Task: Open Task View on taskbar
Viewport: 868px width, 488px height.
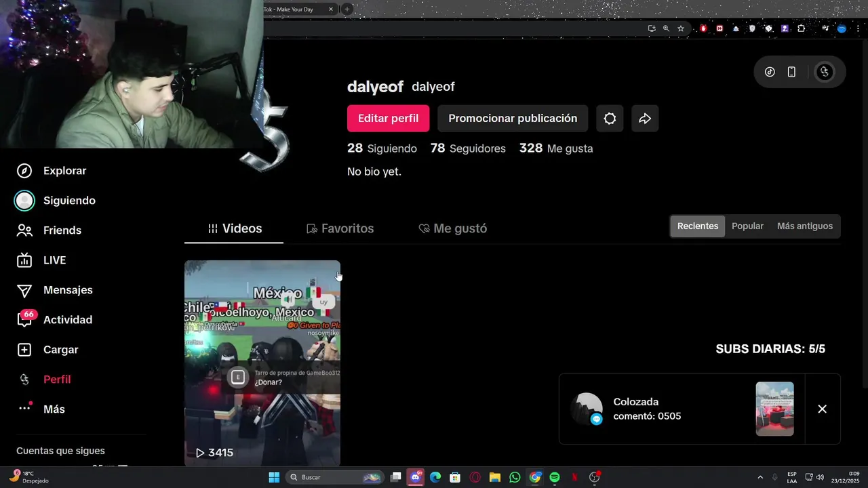Action: point(396,477)
